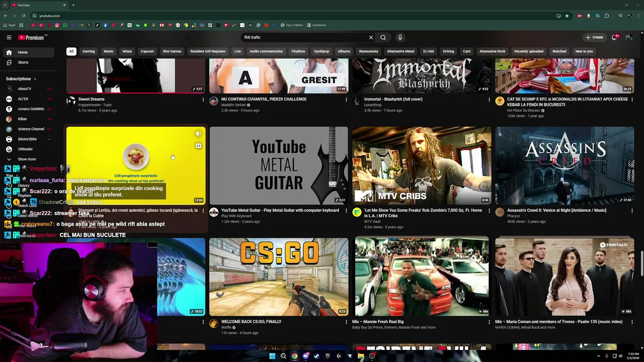Select the Gaming filter chip
Screen dimensions: 644x362
coord(89,51)
